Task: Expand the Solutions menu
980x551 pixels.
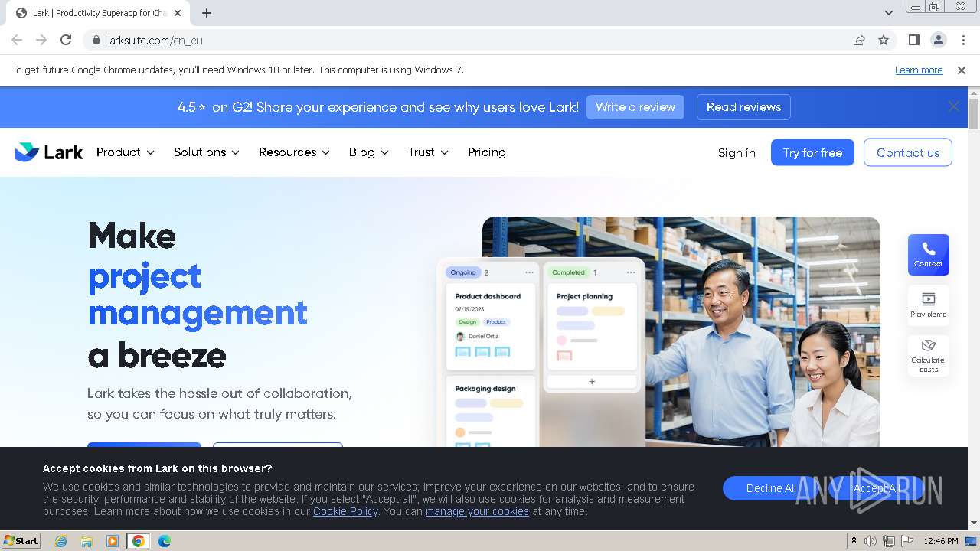Action: 207,152
